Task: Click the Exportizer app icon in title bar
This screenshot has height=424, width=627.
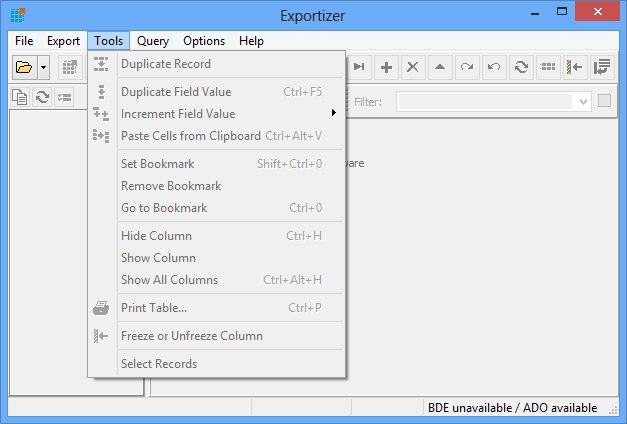Action: click(x=18, y=15)
